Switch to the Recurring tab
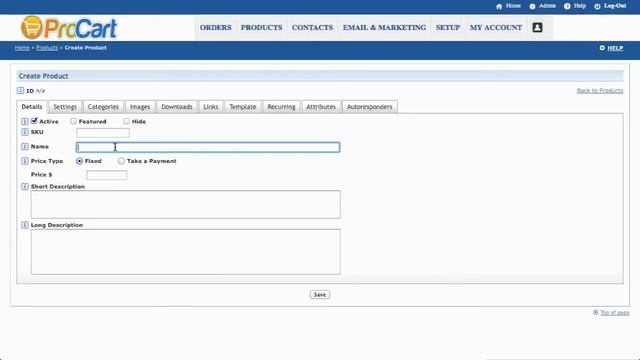The width and height of the screenshot is (640, 360). pos(281,107)
